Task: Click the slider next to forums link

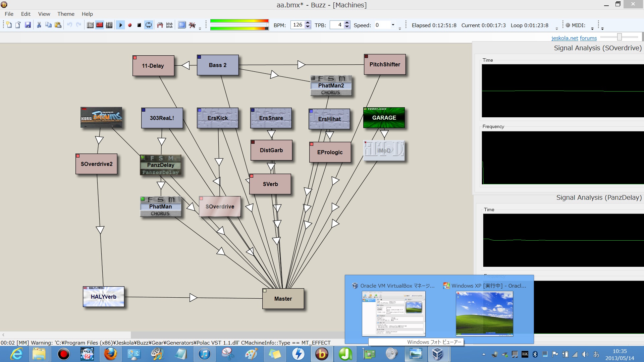Action: pyautogui.click(x=619, y=37)
